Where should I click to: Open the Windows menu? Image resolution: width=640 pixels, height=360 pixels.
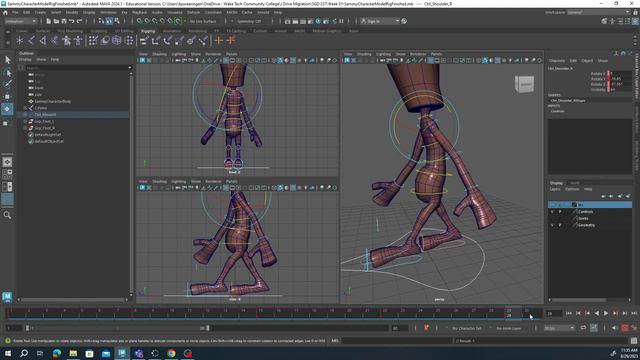click(x=108, y=12)
